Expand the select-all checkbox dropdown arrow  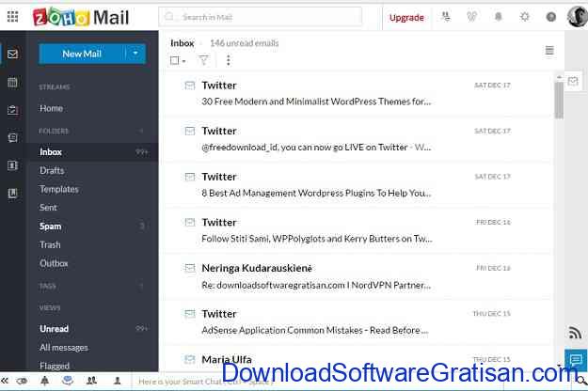pyautogui.click(x=183, y=61)
